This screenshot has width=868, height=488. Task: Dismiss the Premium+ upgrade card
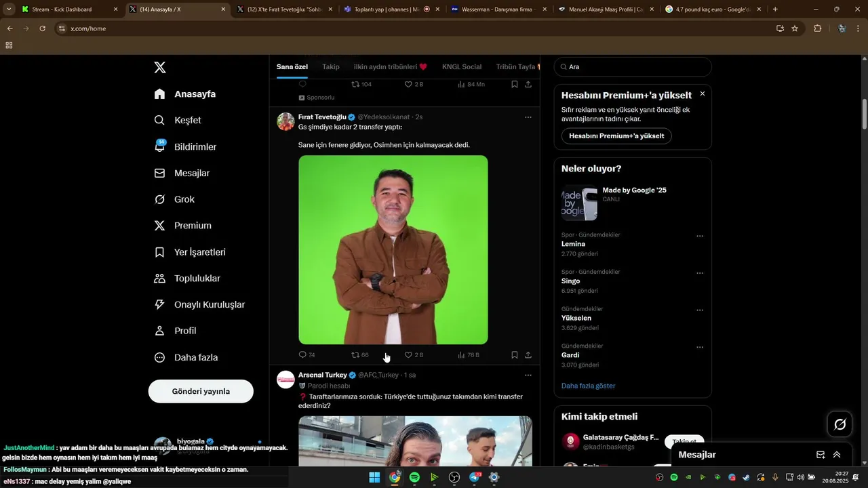pyautogui.click(x=703, y=94)
